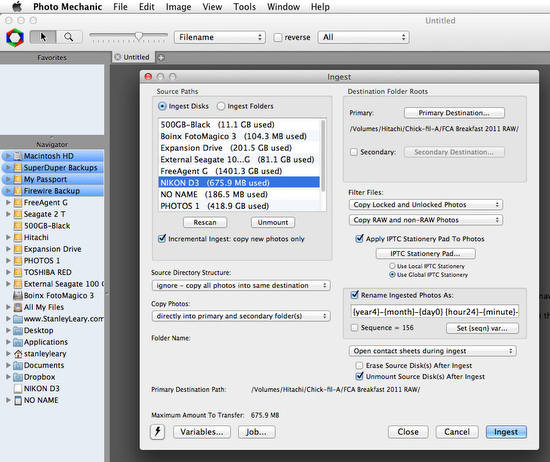Toggle the reverse sort checkbox
Screen dimensions: 550x462
click(x=277, y=37)
